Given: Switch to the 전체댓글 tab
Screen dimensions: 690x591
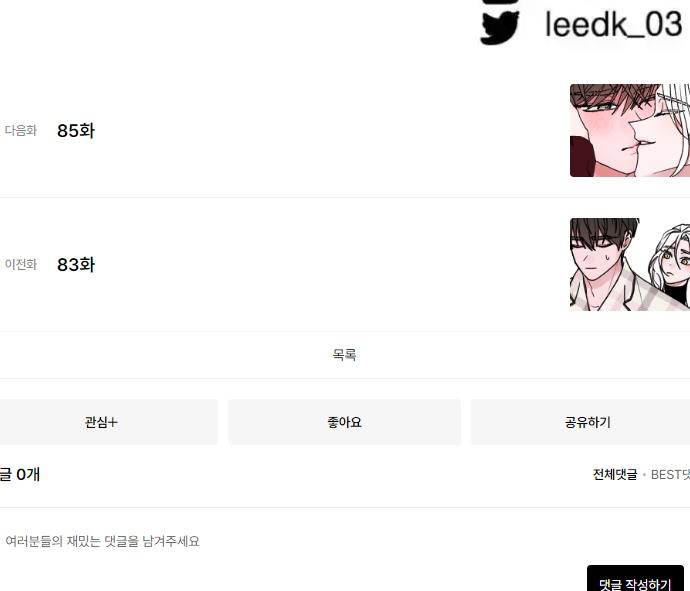Looking at the screenshot, I should coord(615,474).
